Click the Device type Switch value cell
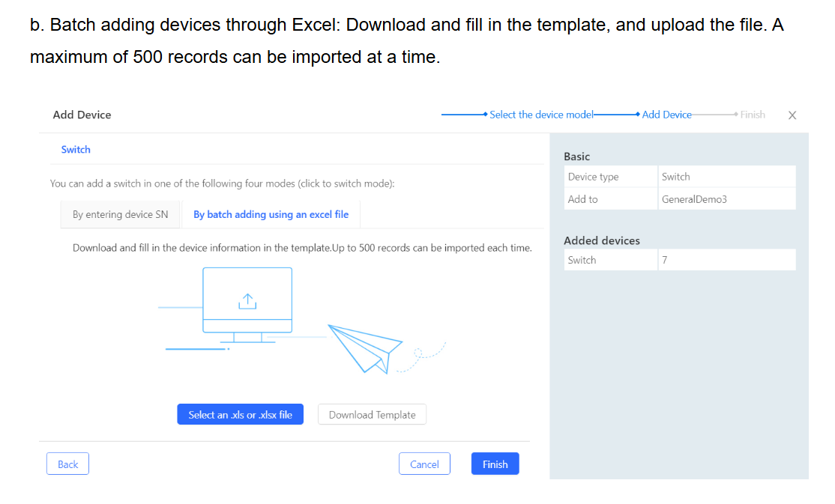Screen dimensions: 835x504 click(x=726, y=177)
